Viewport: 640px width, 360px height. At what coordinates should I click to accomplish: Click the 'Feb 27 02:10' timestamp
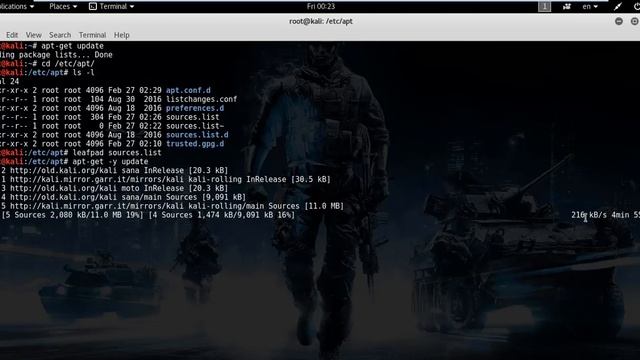[135, 144]
